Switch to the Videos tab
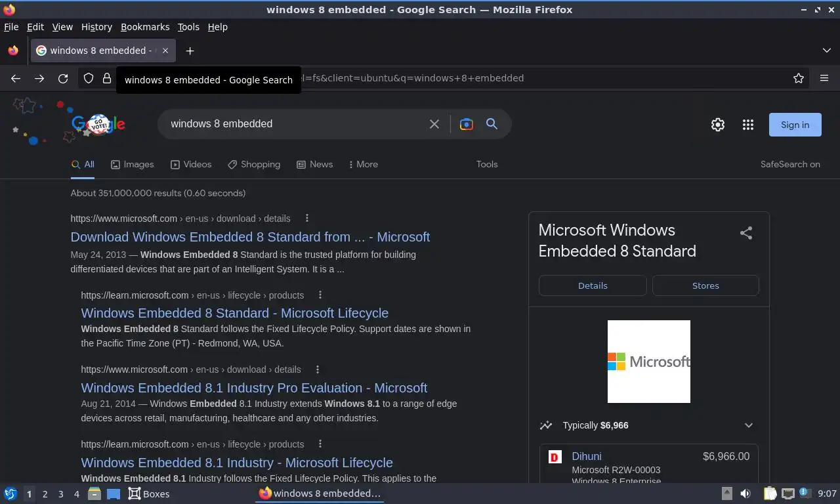 coord(191,165)
